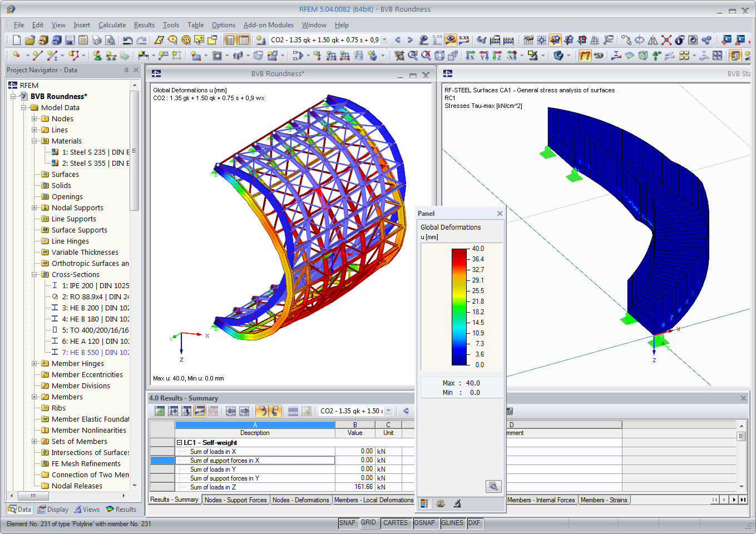Enable OSNAP in the status bar

point(426,523)
